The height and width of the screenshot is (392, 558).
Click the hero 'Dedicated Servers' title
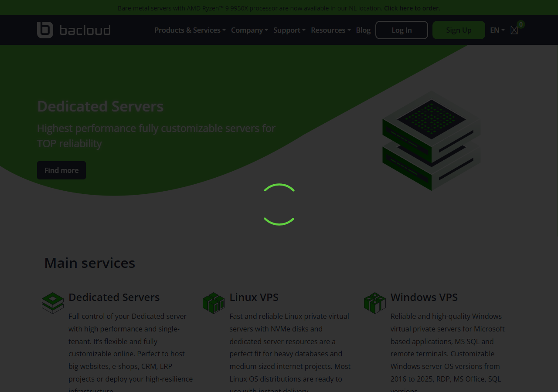click(x=100, y=106)
